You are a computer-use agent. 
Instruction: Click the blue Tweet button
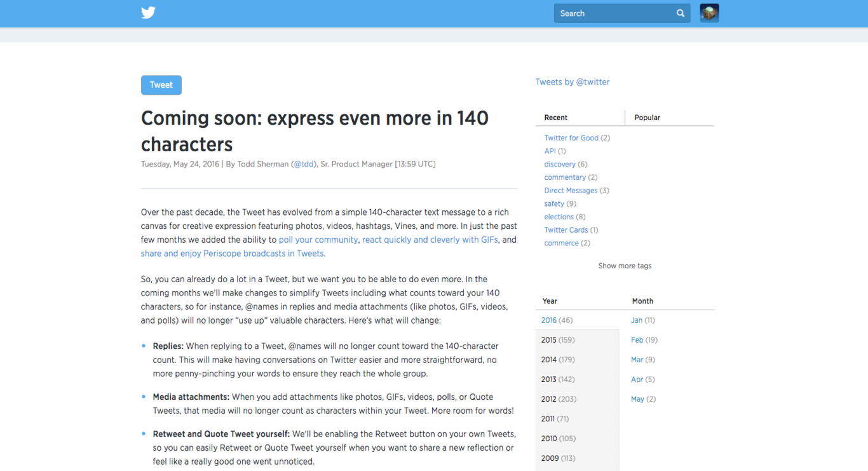[161, 85]
